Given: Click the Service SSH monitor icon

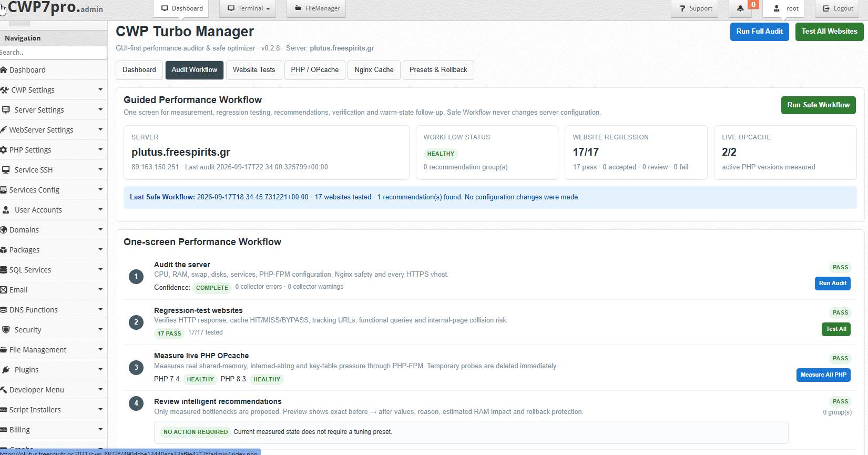Looking at the screenshot, I should (6, 170).
